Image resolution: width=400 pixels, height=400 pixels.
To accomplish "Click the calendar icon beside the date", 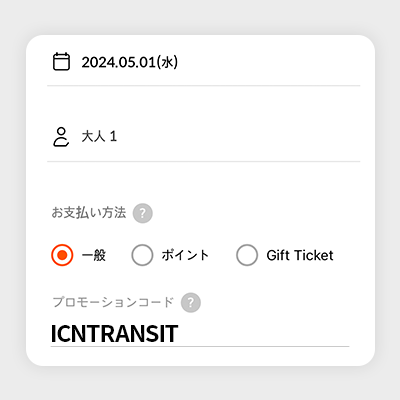I will [x=62, y=62].
